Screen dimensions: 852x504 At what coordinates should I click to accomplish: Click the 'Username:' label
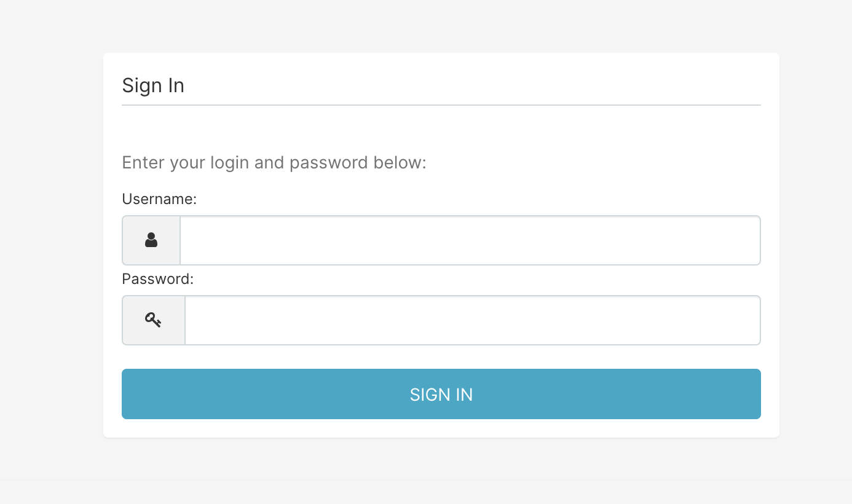[x=159, y=199]
